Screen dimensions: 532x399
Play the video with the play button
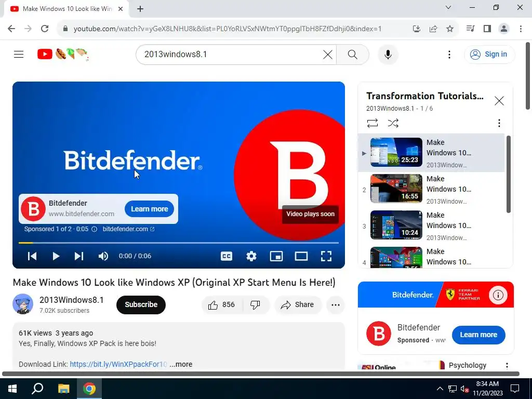[56, 256]
